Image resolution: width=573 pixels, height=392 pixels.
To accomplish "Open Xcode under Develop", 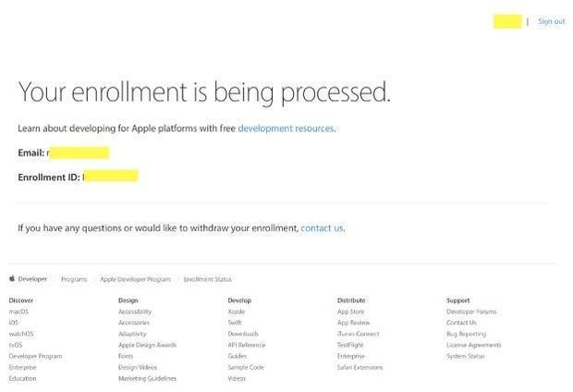I will 236,312.
